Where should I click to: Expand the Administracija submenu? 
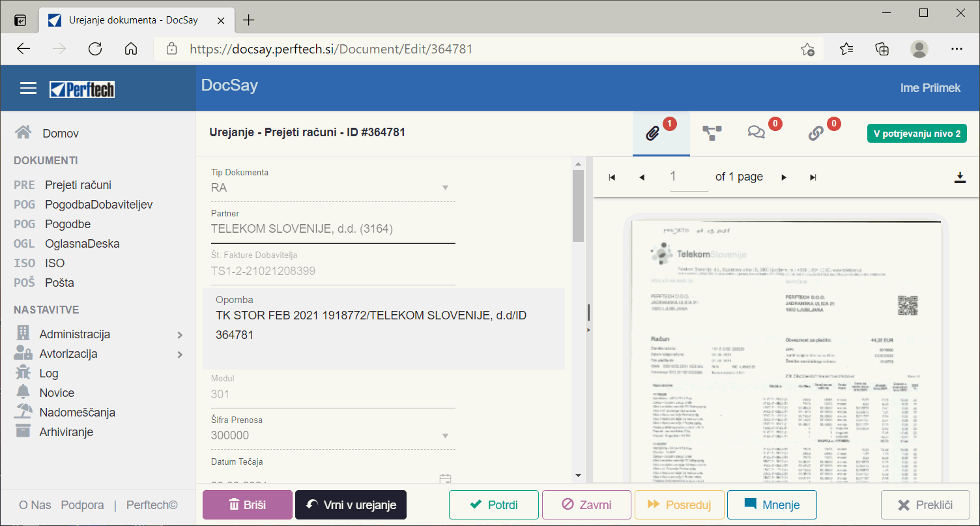(x=180, y=335)
